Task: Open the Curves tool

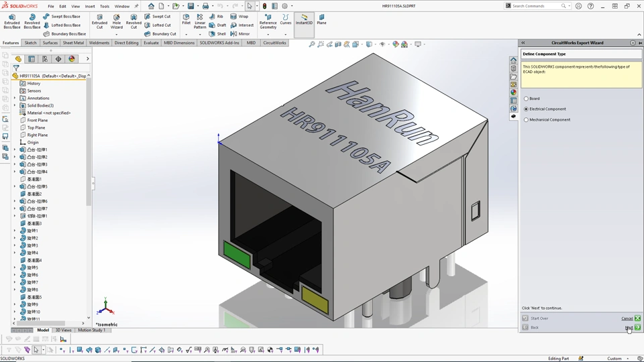Action: tap(286, 19)
